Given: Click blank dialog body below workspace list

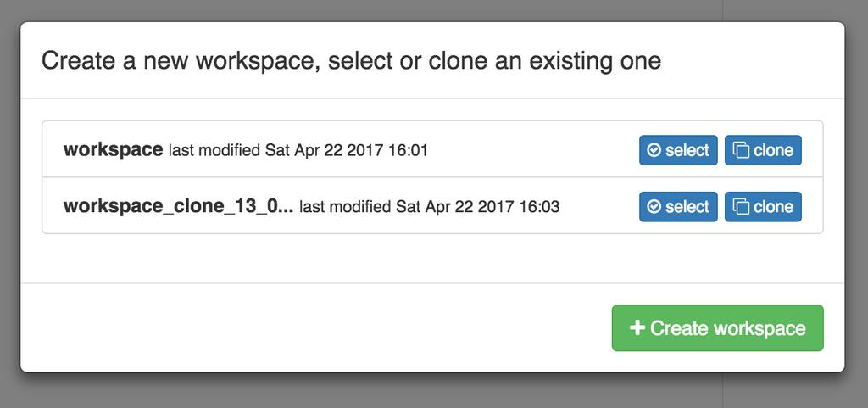Looking at the screenshot, I should pos(431,258).
